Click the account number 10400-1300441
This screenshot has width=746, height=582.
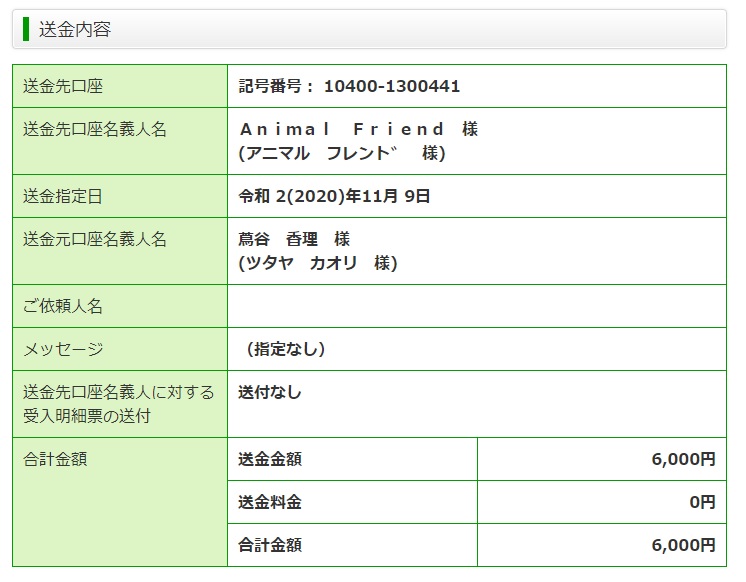click(x=391, y=87)
